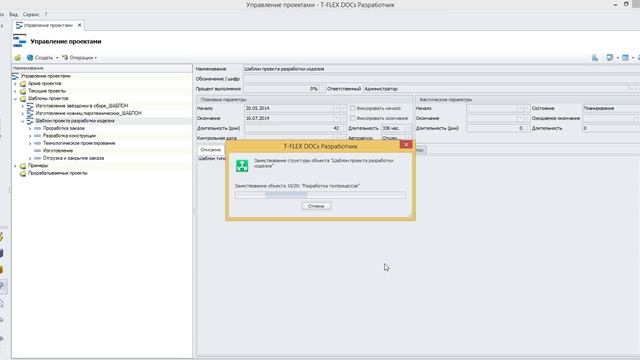Click the planned Начало date field

(x=289, y=108)
